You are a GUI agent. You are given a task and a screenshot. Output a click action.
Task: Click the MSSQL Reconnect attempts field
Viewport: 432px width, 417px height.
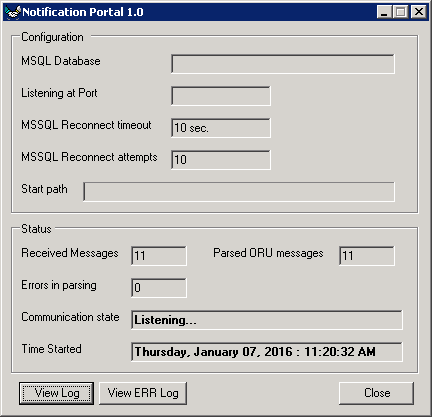coord(221,160)
